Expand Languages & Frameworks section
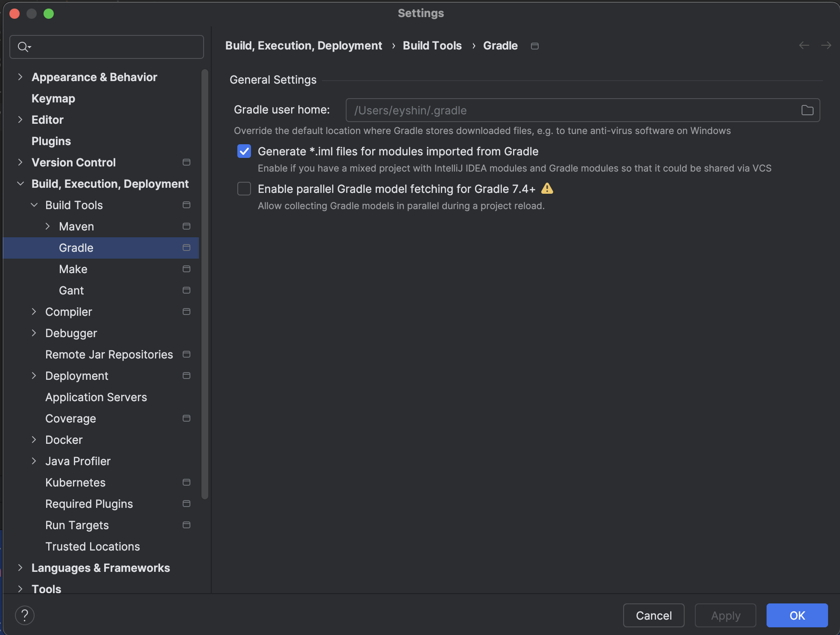The width and height of the screenshot is (840, 635). pos(20,568)
